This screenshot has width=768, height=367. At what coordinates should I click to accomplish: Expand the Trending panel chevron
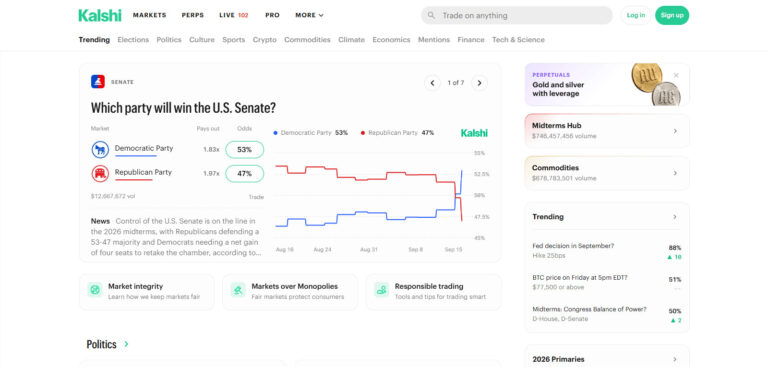(675, 217)
